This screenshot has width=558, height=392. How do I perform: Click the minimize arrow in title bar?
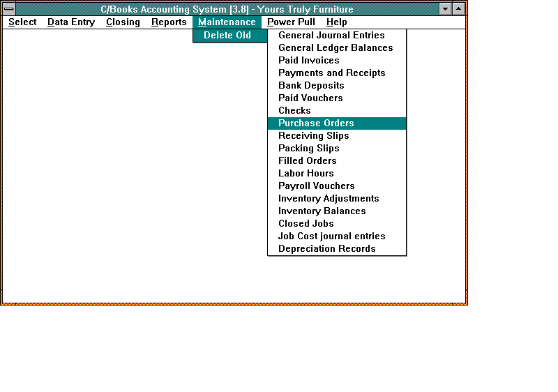[446, 9]
